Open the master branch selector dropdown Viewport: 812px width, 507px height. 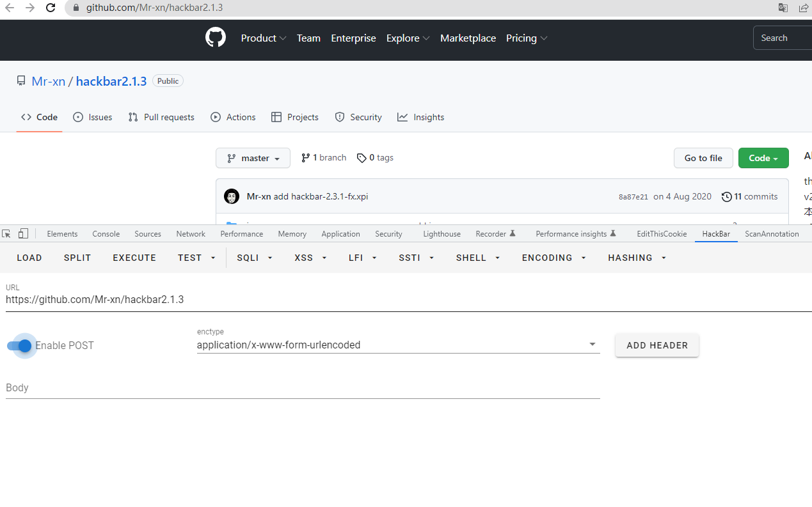click(x=253, y=158)
